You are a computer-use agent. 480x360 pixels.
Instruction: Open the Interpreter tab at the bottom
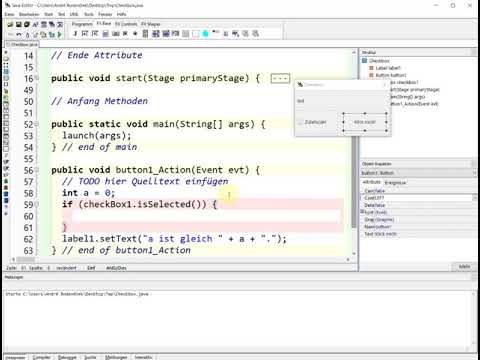click(15, 357)
